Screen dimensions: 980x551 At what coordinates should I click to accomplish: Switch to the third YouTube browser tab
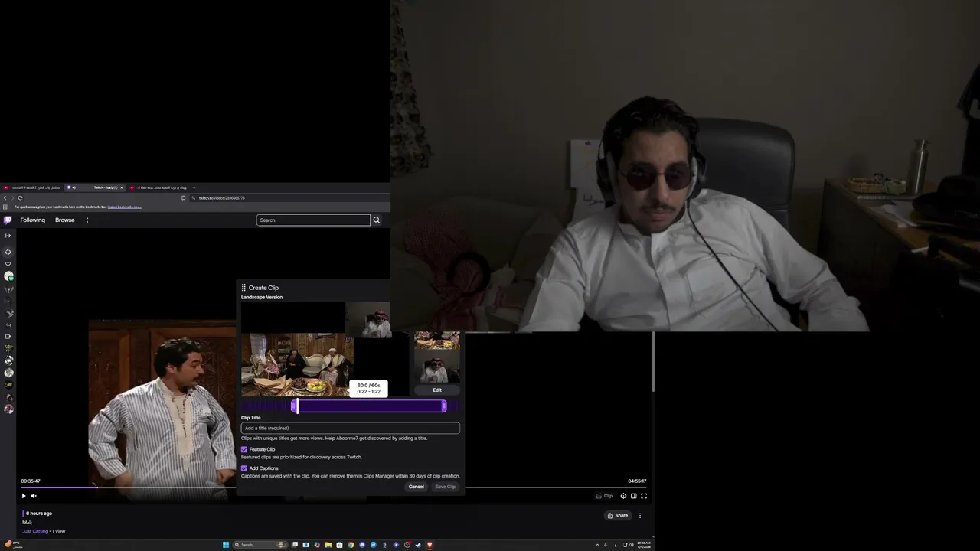(158, 187)
